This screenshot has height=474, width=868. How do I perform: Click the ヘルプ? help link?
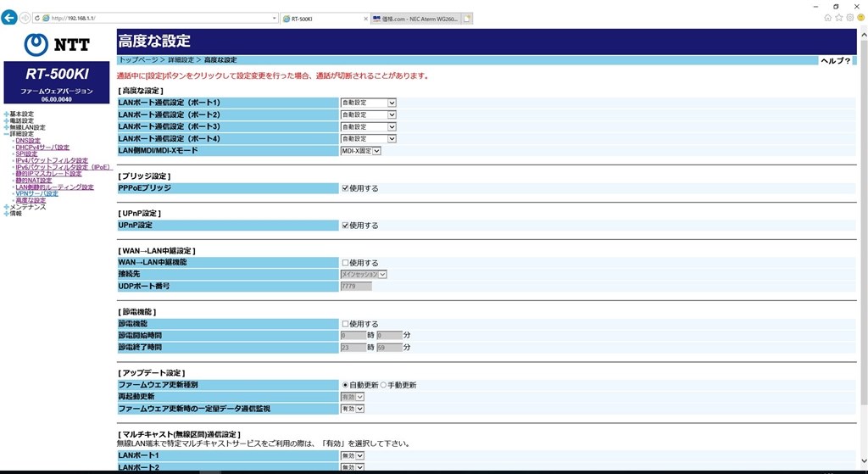click(835, 61)
